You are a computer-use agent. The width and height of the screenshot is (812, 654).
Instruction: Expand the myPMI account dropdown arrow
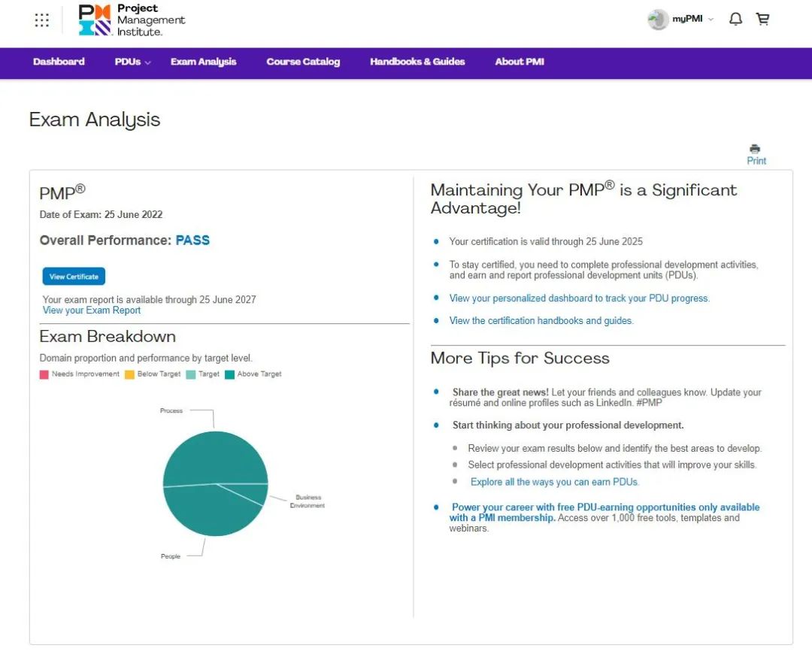711,19
